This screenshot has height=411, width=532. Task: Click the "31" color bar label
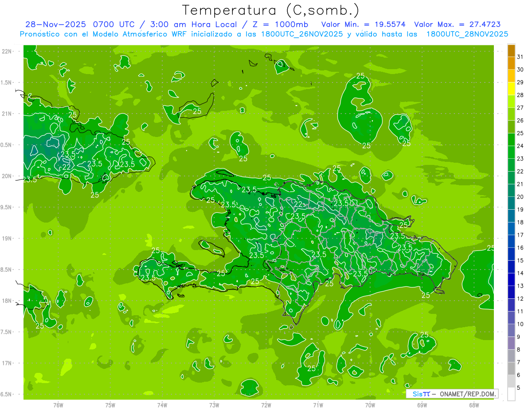520,57
